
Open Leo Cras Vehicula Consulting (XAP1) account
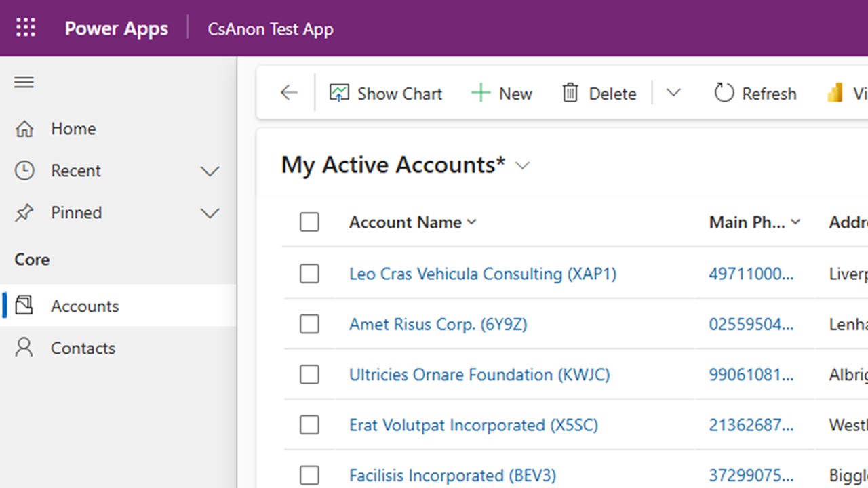click(x=483, y=274)
